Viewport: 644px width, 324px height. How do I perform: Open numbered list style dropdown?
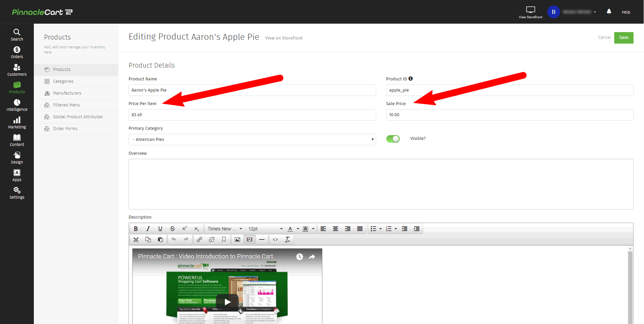point(396,229)
